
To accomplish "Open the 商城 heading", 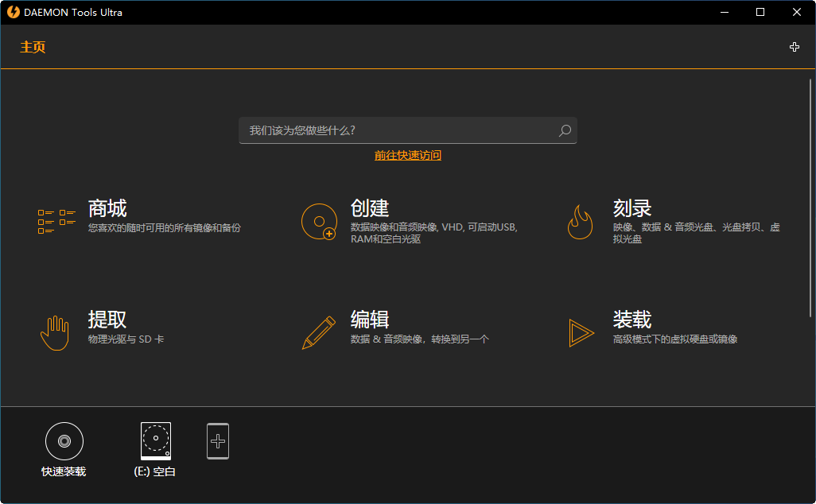I will [107, 208].
